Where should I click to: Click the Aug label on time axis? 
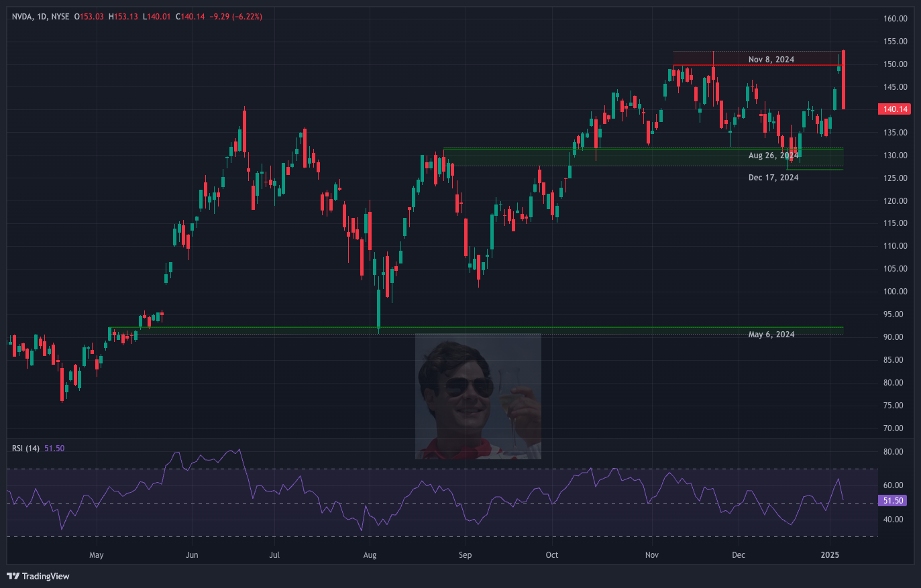(370, 555)
